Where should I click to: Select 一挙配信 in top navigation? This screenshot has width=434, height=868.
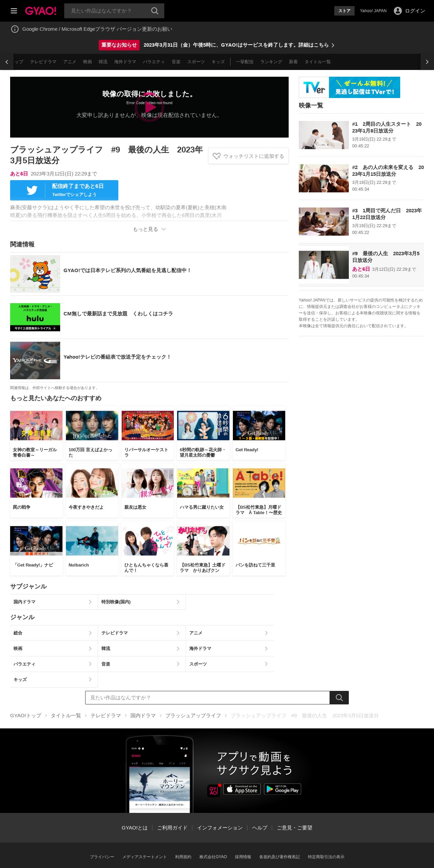click(x=245, y=62)
